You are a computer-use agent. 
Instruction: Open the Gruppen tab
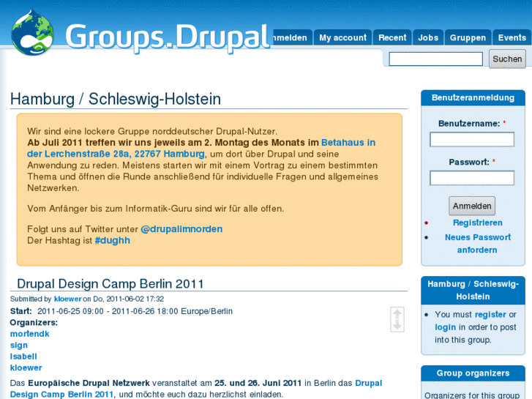pos(468,37)
